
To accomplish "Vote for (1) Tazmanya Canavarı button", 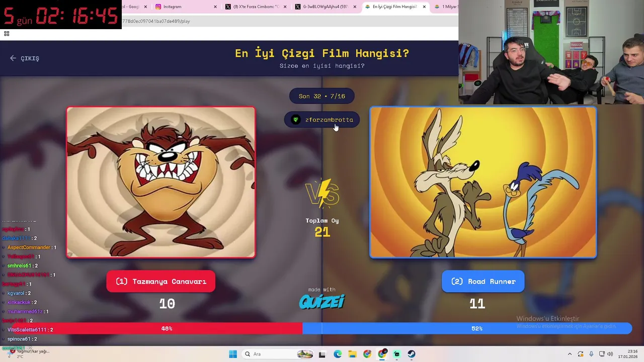I will coord(160,282).
